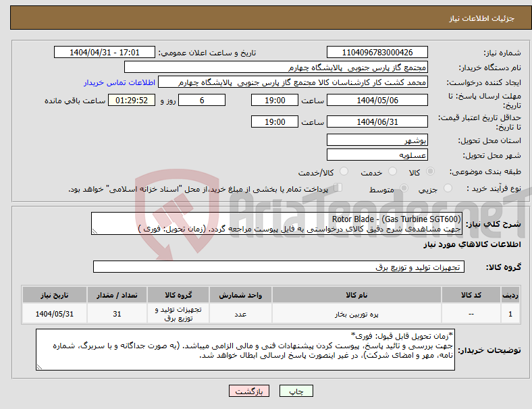Click the price validity date 1404/06/31

[377, 121]
